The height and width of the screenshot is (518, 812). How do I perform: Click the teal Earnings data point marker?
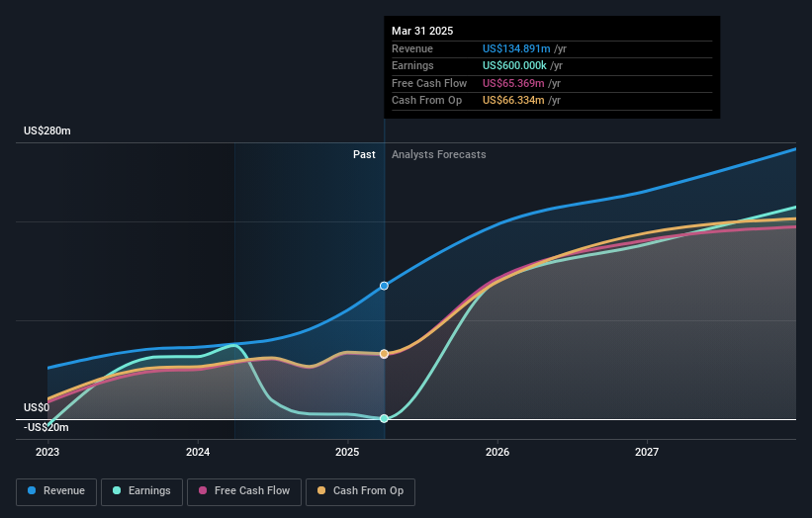[384, 418]
